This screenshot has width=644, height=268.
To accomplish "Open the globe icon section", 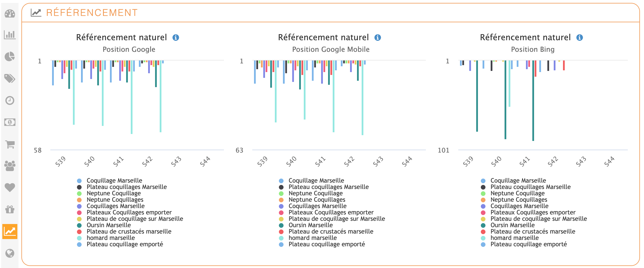I will coord(10,253).
